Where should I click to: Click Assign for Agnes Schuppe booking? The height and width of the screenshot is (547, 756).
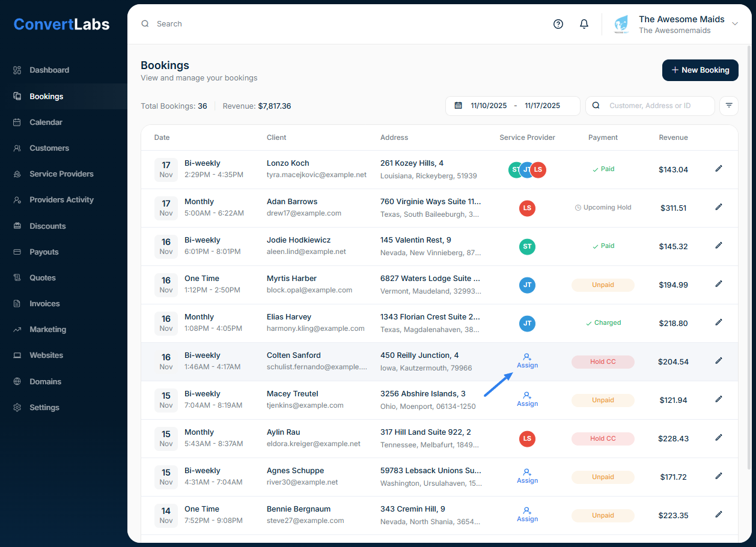click(527, 476)
